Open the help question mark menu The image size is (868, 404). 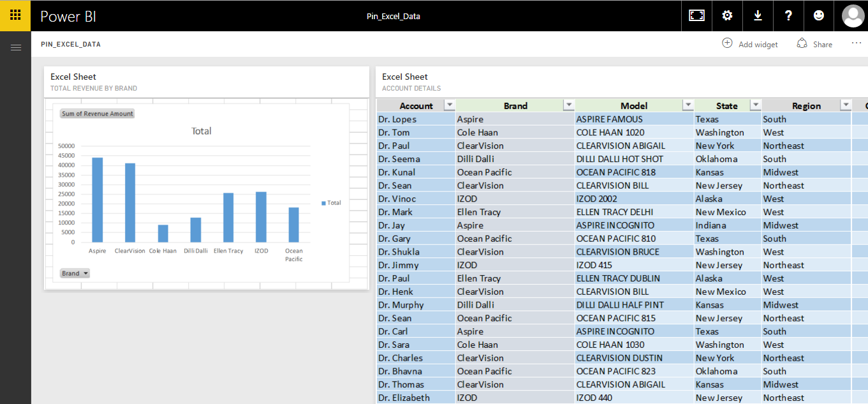point(788,16)
